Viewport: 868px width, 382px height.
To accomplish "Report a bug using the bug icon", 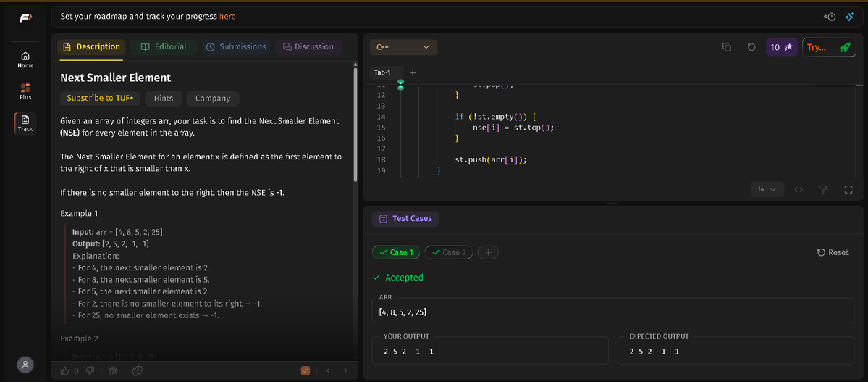I will click(114, 370).
